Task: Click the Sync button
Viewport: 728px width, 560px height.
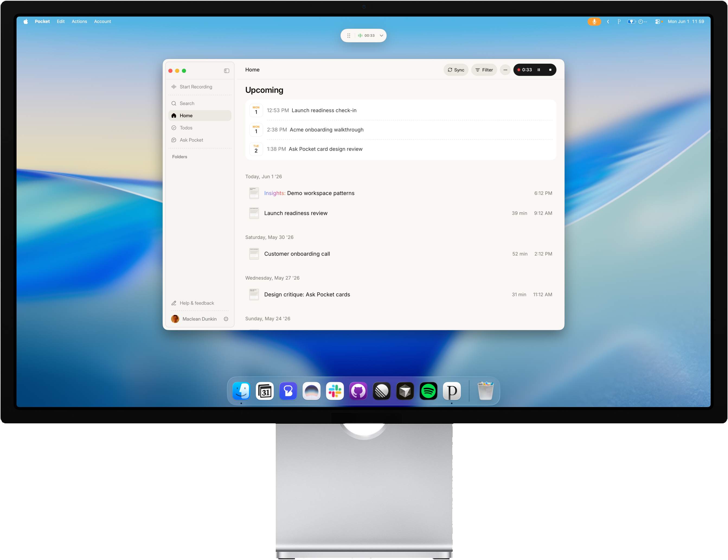Action: (456, 70)
